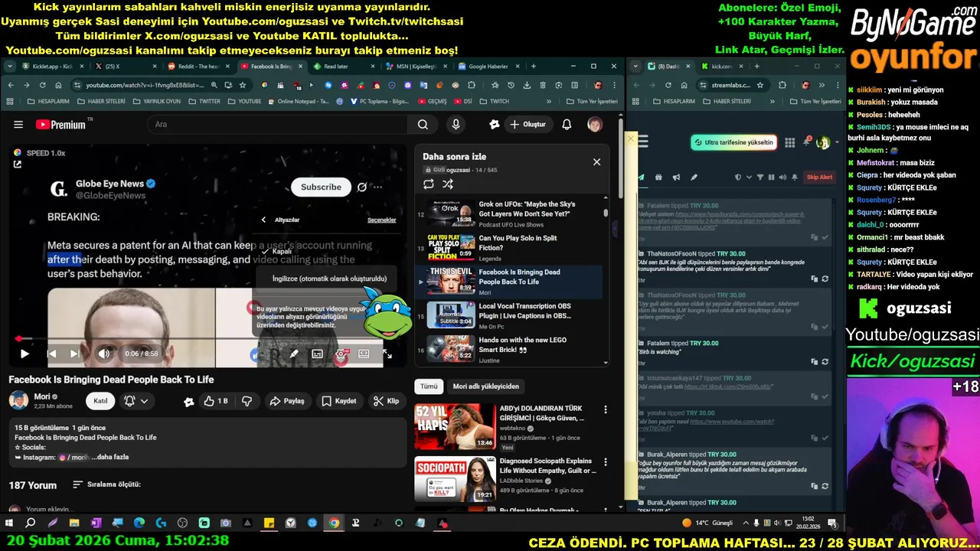980x551 pixels.
Task: Switch player to theater mode
Action: tap(364, 354)
